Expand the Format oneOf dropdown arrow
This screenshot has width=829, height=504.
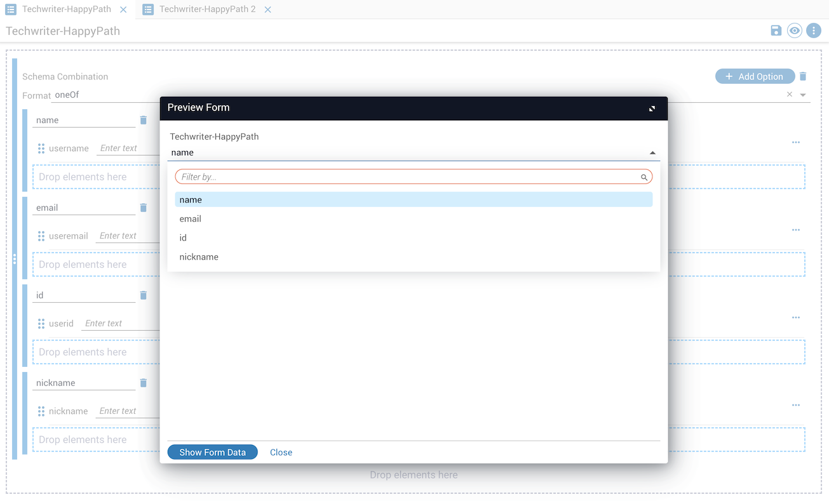(x=803, y=95)
